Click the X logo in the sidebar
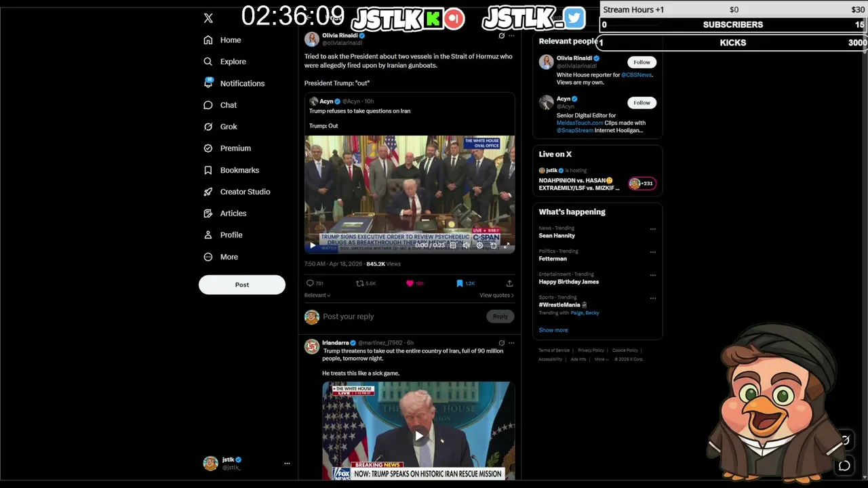 point(208,18)
